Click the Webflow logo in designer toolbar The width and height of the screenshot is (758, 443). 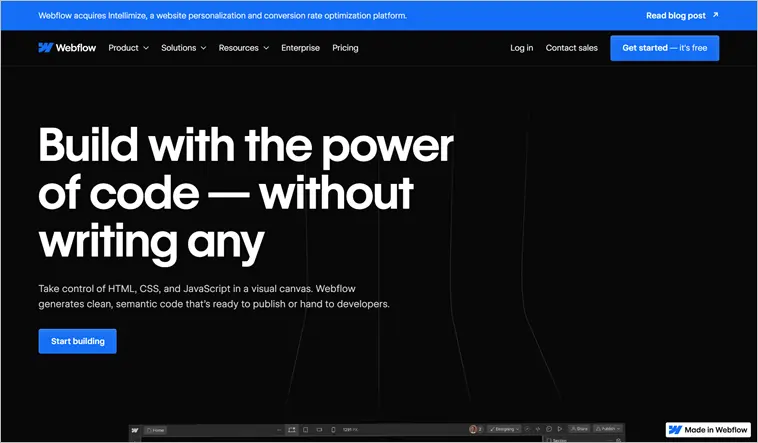pos(136,431)
